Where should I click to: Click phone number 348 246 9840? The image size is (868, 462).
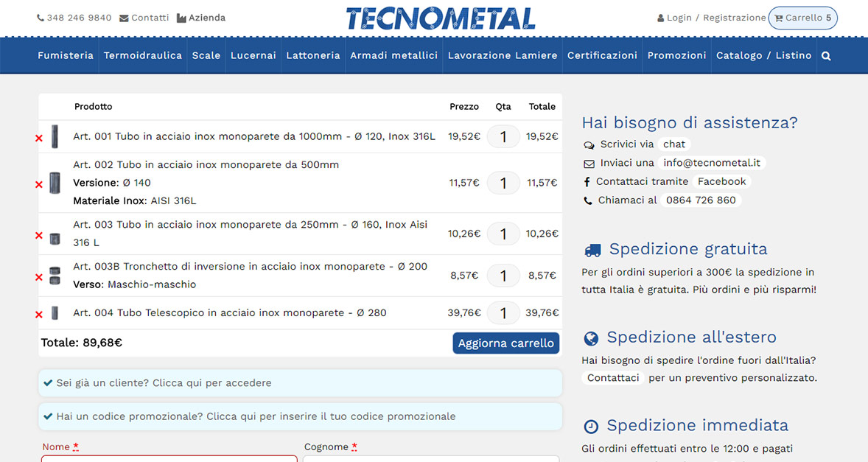(x=79, y=18)
